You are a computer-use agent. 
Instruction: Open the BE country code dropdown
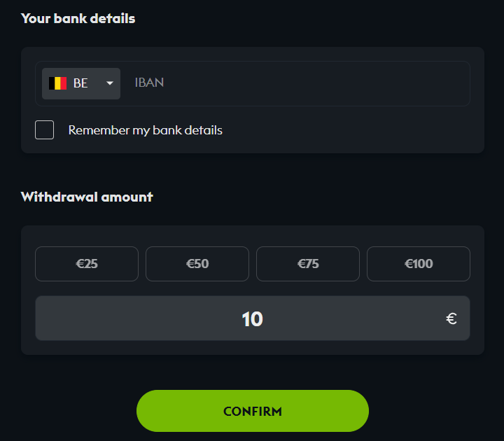click(81, 83)
